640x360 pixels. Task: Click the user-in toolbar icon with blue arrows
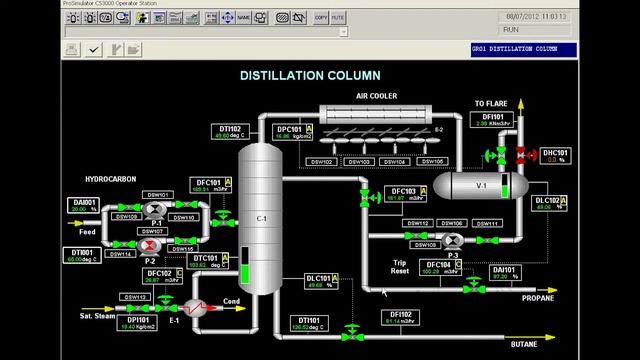coord(122,18)
